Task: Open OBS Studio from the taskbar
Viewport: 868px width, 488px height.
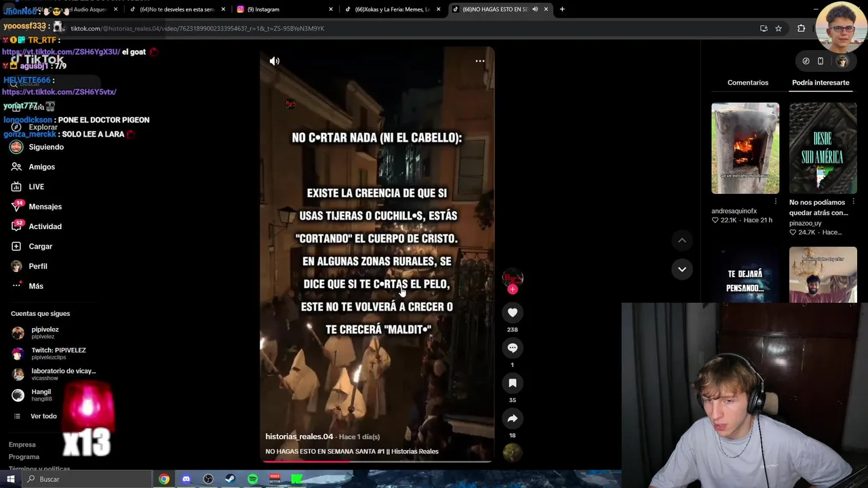Action: [x=208, y=479]
